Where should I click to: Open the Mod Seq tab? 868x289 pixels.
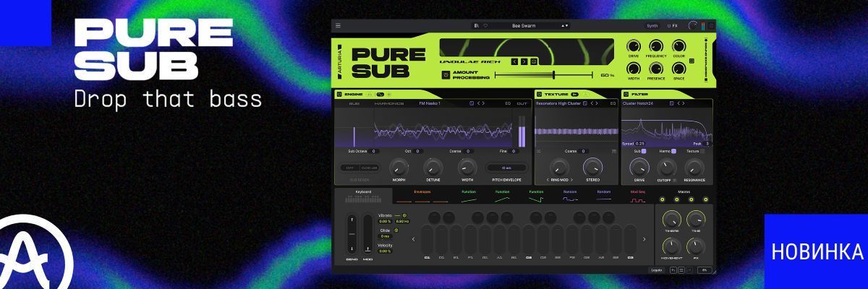[x=637, y=195]
